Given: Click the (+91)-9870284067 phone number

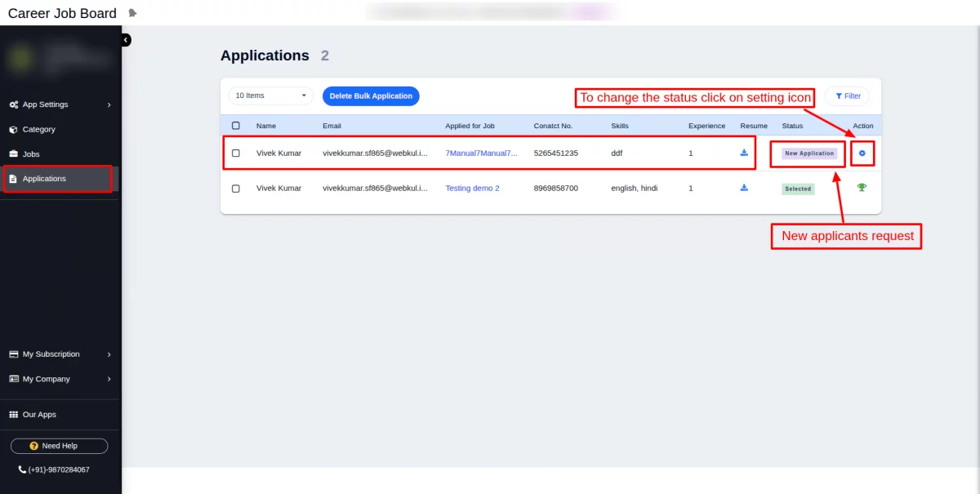Looking at the screenshot, I should (x=59, y=470).
